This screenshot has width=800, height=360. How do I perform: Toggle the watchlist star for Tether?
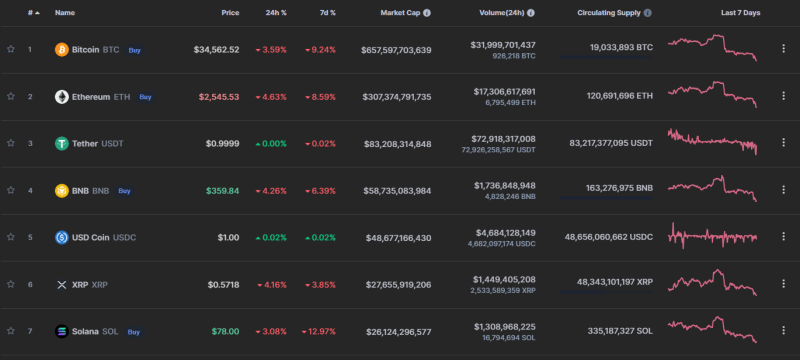[11, 143]
